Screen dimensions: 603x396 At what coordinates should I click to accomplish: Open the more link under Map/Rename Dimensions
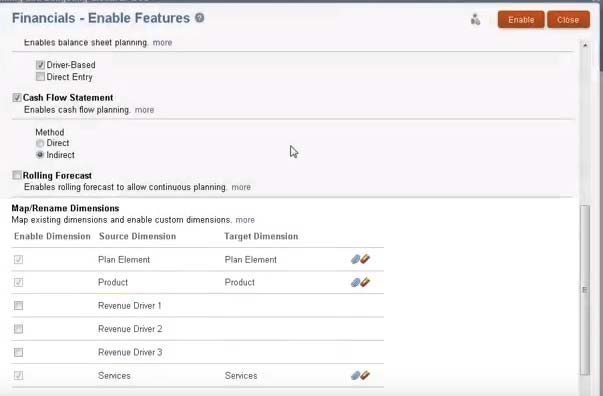(x=245, y=220)
